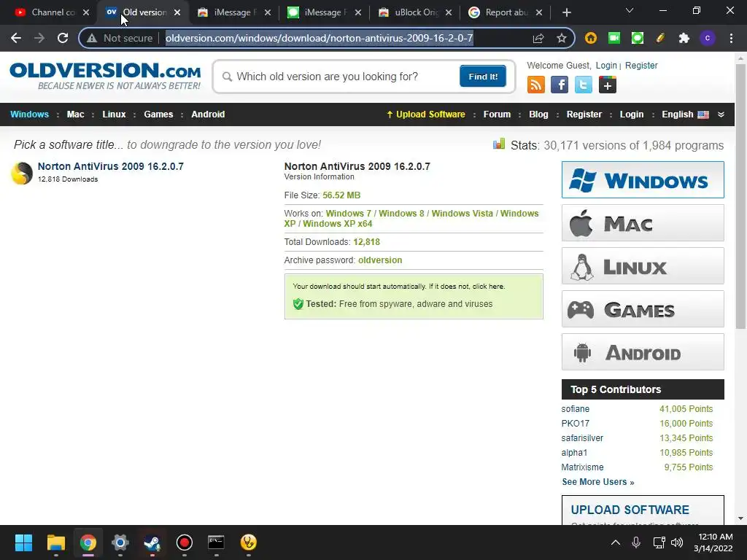Select the Windows nav menu item
This screenshot has height=560, width=747.
[29, 114]
